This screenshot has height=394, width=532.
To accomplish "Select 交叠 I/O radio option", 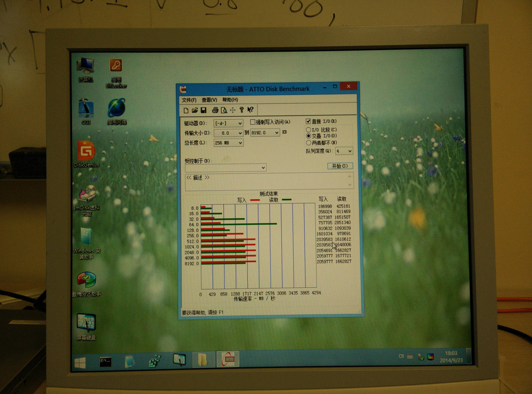I will pos(308,136).
